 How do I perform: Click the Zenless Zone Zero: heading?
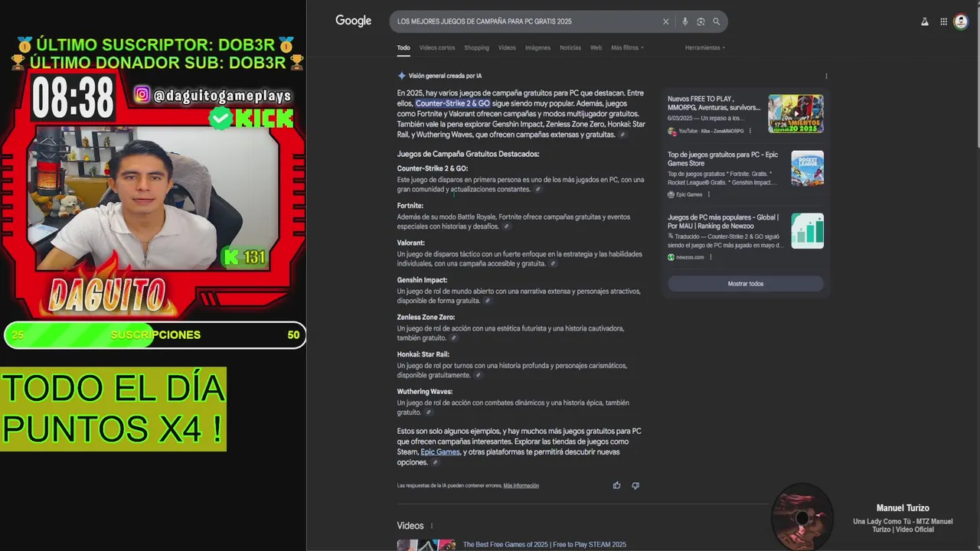tap(426, 317)
